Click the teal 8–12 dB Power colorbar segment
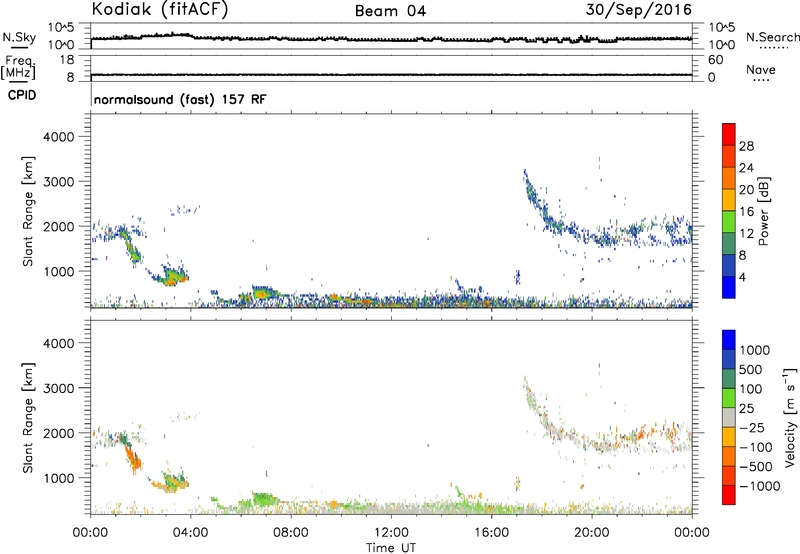The width and height of the screenshot is (800, 554). 729,243
